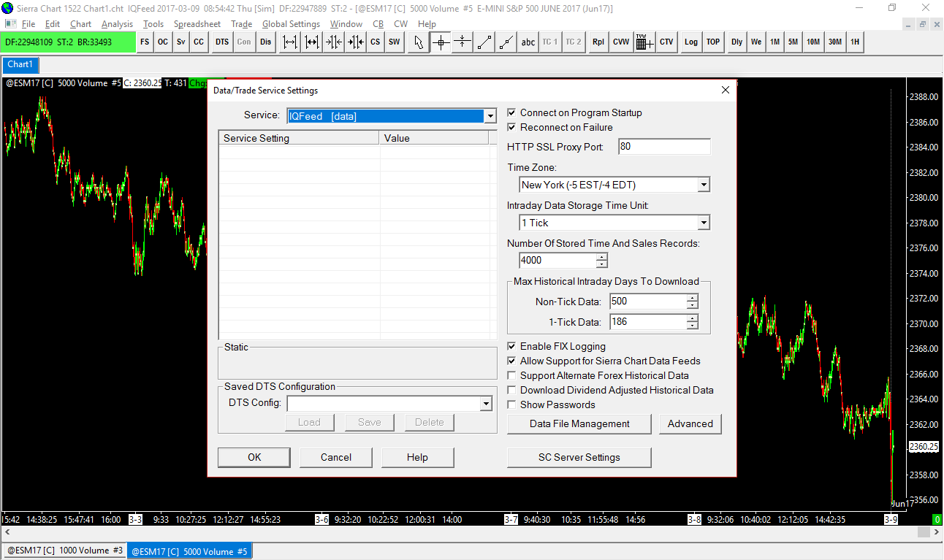Open the File menu
Image resolution: width=944 pixels, height=560 pixels.
coord(28,24)
